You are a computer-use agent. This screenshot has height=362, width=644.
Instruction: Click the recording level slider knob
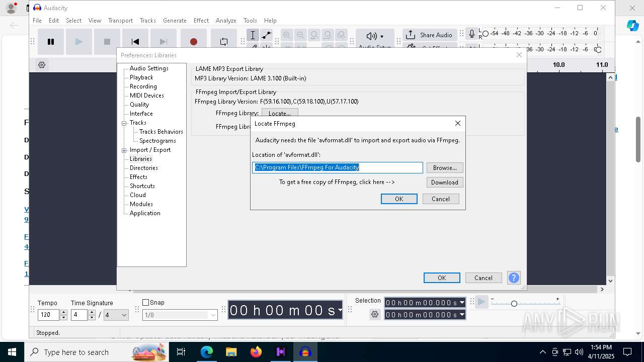coord(486,34)
